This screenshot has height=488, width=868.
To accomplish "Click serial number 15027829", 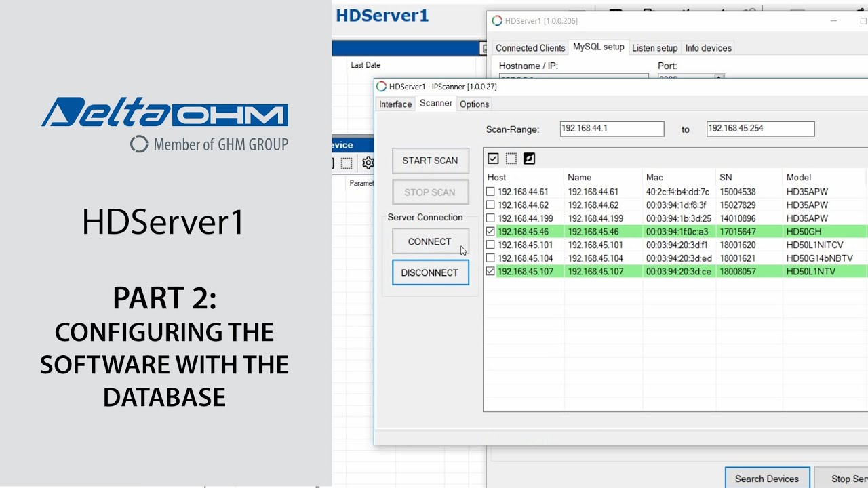I will (x=738, y=205).
